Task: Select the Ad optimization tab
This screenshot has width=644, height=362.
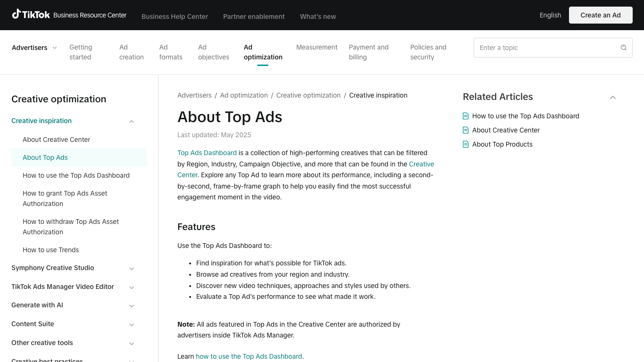Action: tap(263, 52)
